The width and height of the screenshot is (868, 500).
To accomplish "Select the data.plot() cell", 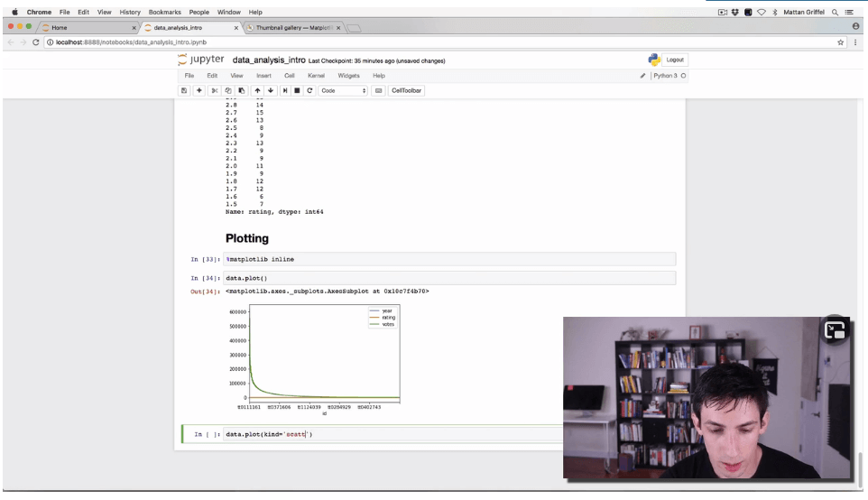I will [449, 278].
